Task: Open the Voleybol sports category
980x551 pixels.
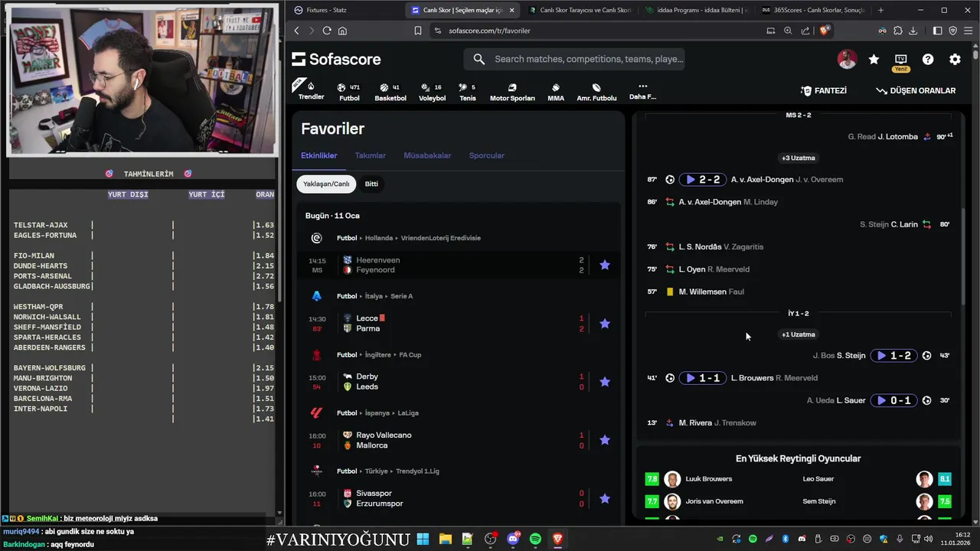Action: coord(432,92)
